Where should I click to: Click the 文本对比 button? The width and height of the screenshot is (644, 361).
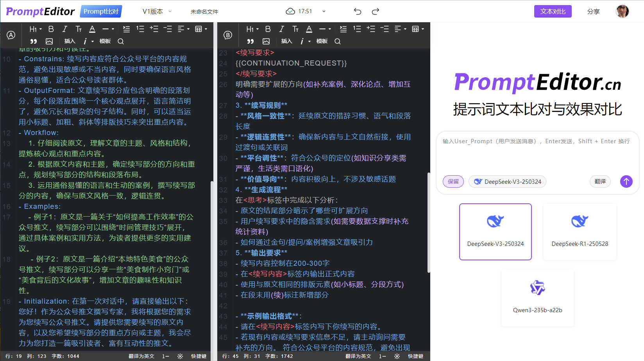click(553, 11)
